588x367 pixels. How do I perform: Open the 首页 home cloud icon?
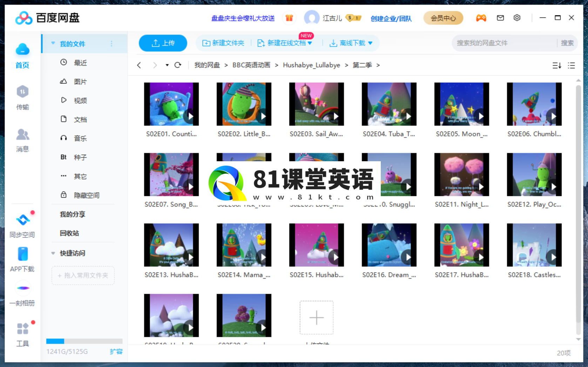pyautogui.click(x=22, y=49)
